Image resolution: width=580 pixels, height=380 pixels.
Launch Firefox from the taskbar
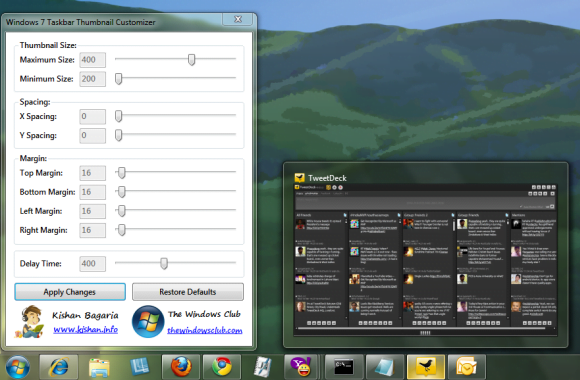click(x=181, y=366)
